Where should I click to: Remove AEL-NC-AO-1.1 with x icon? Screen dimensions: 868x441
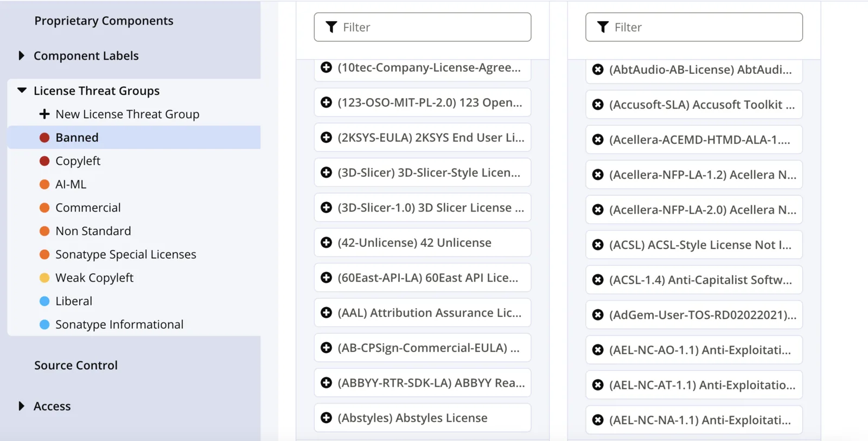click(598, 350)
